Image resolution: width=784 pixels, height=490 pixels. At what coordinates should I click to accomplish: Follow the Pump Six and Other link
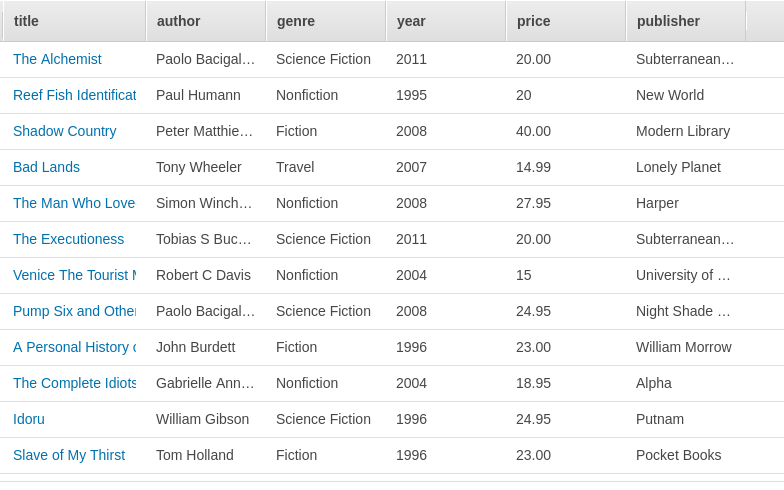(74, 311)
